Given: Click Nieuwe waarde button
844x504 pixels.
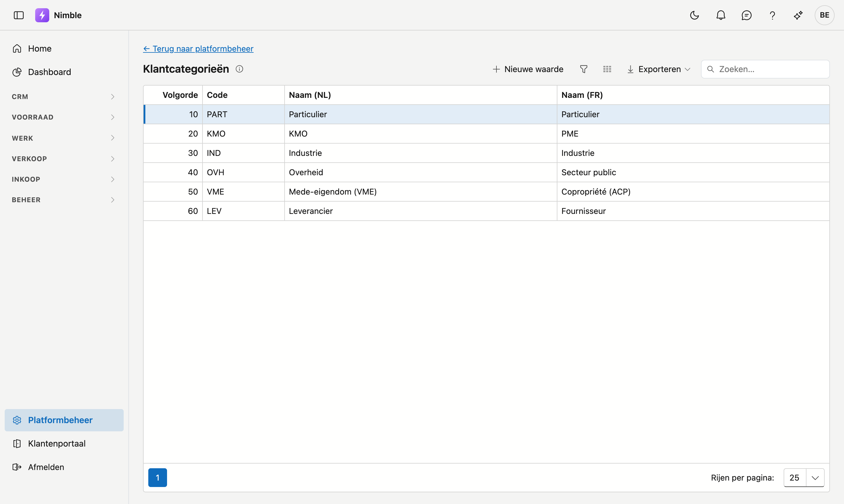Looking at the screenshot, I should (x=528, y=69).
